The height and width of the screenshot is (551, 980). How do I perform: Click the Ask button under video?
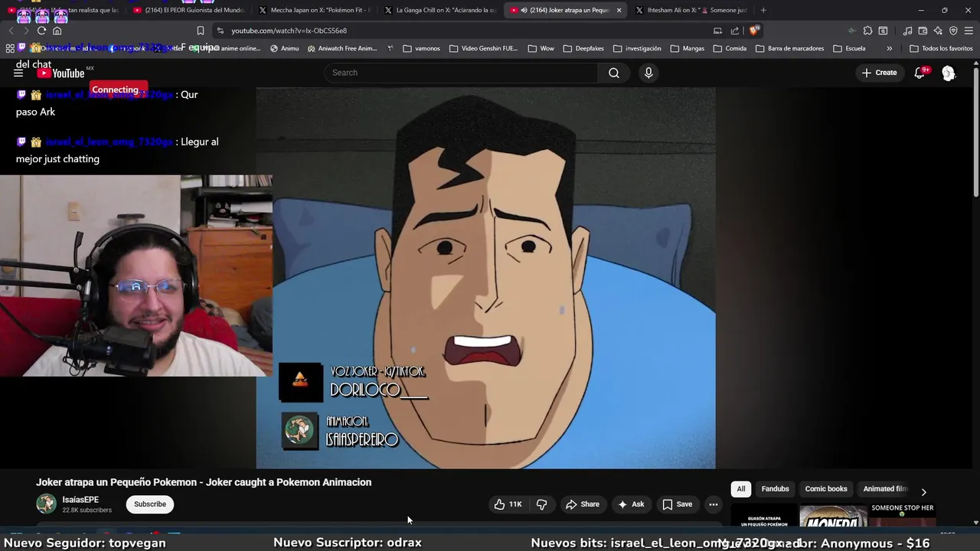click(x=631, y=504)
